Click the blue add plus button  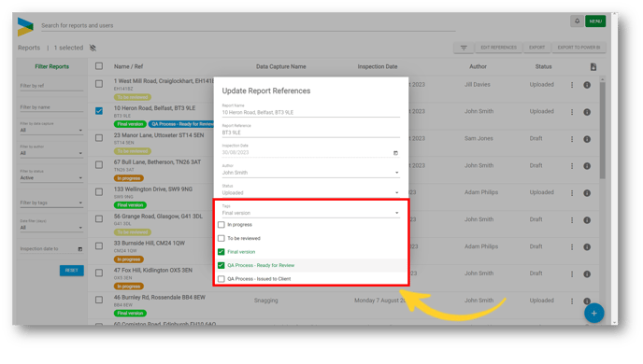tap(593, 314)
